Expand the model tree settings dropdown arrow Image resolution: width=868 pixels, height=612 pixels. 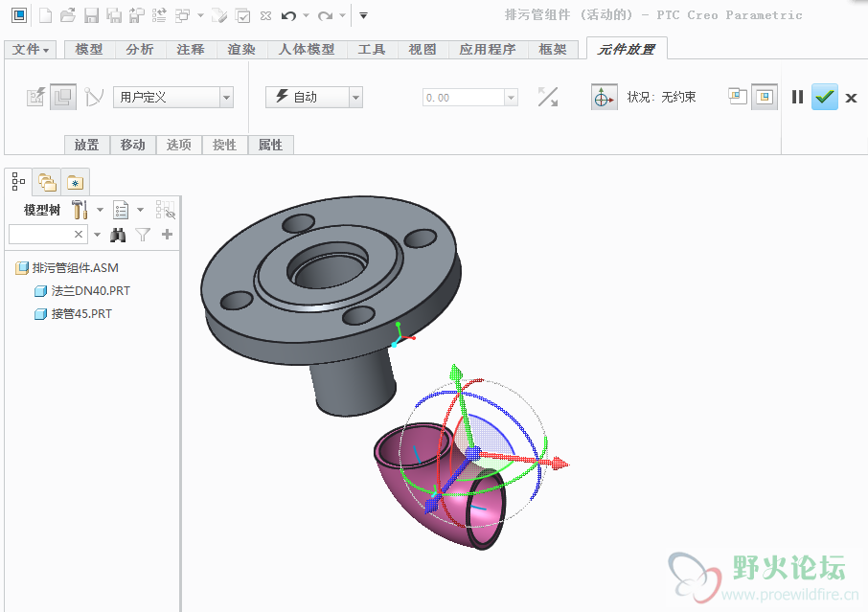tap(100, 210)
